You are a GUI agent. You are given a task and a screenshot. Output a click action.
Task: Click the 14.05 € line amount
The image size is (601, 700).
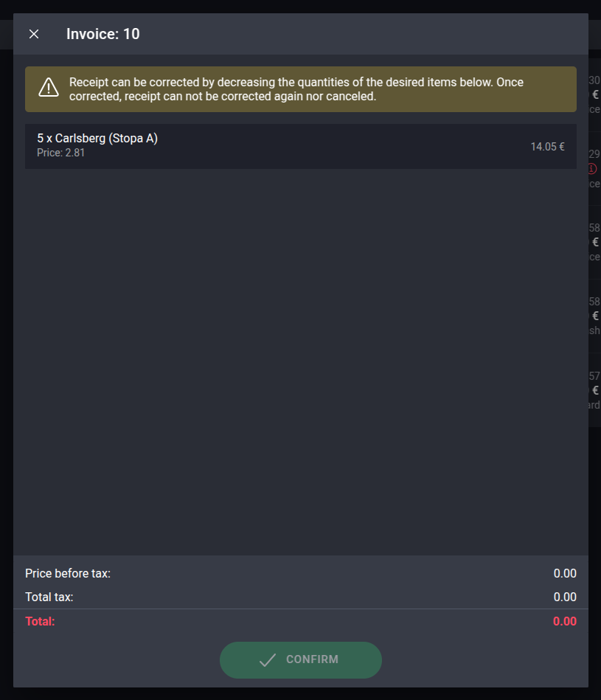547,147
